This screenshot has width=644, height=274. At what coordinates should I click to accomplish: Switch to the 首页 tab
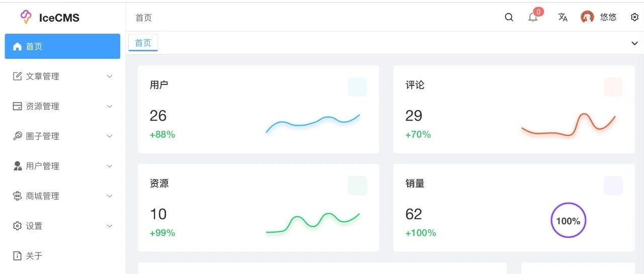click(x=143, y=43)
